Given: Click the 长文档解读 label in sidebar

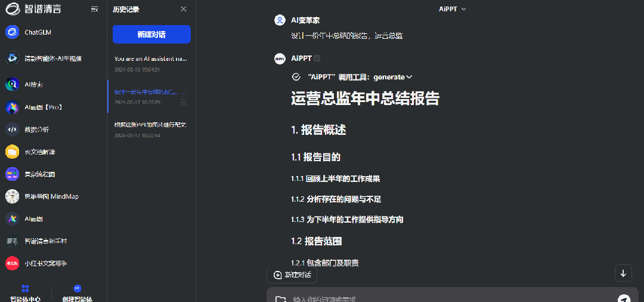Looking at the screenshot, I should (x=40, y=152).
